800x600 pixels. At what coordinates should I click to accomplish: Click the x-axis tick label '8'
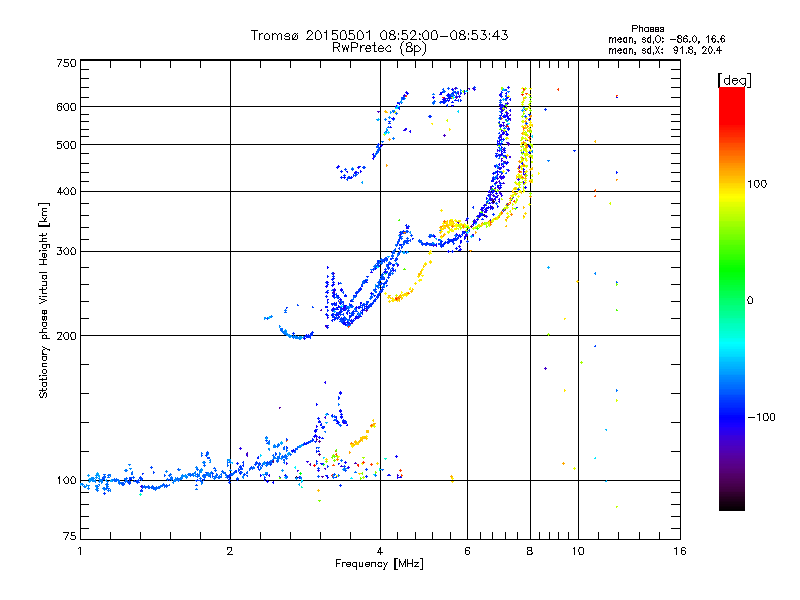coord(530,551)
